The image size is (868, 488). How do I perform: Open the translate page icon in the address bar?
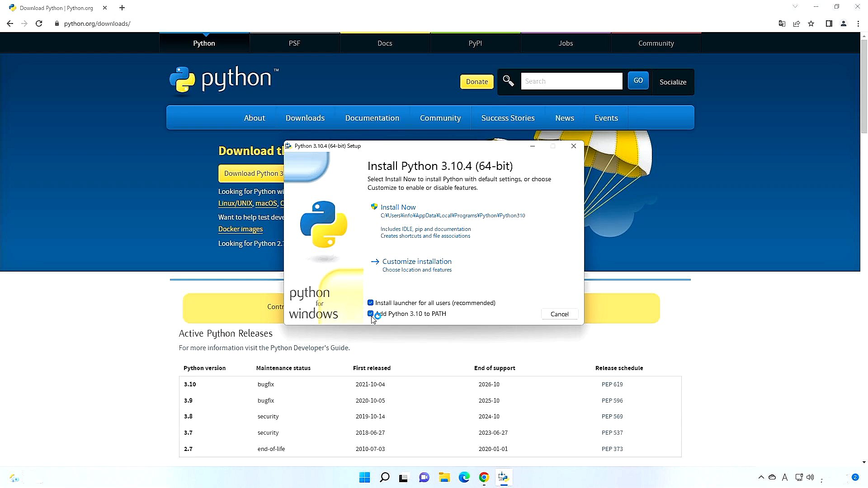point(782,23)
